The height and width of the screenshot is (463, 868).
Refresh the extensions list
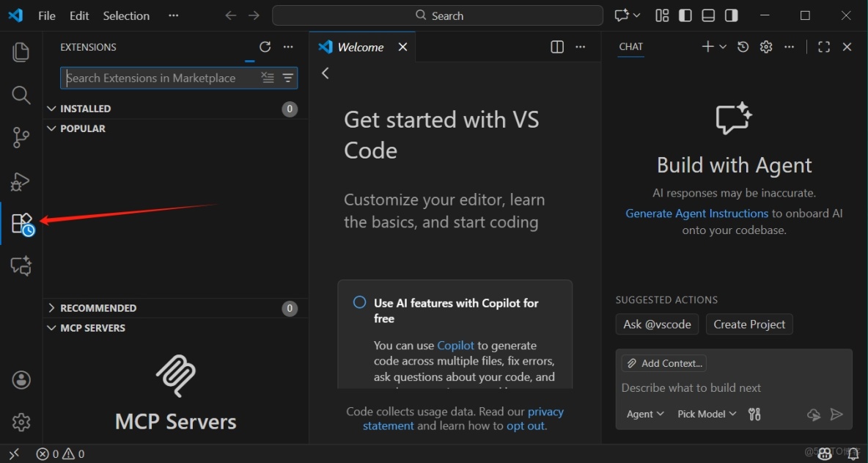coord(265,46)
